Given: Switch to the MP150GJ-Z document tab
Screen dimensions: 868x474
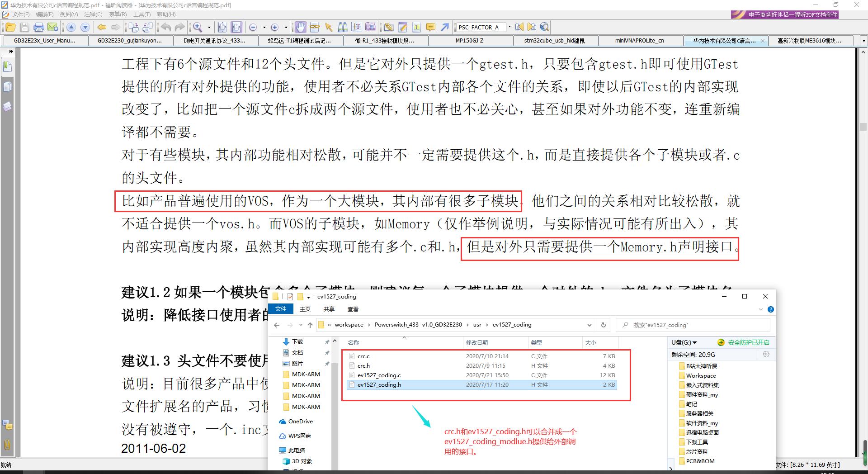Looking at the screenshot, I should click(469, 41).
